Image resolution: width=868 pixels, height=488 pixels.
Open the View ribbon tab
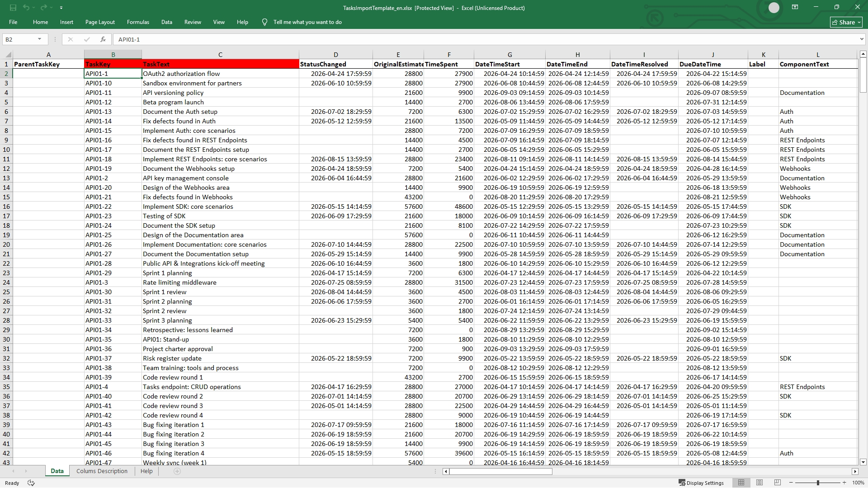pos(219,22)
